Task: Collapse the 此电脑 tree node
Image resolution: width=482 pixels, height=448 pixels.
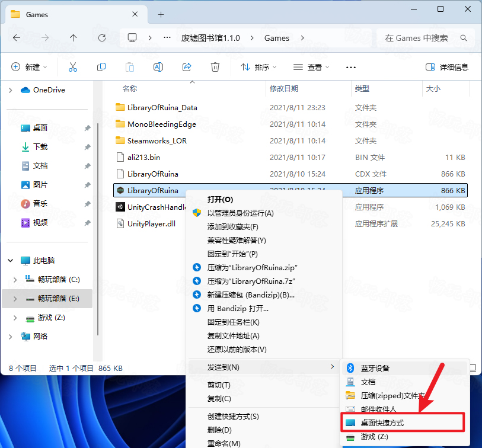Action: (x=11, y=261)
